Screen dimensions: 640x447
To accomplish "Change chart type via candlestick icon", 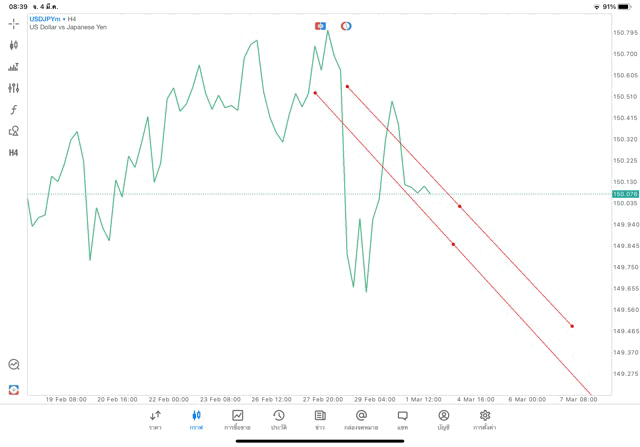I will pyautogui.click(x=14, y=45).
